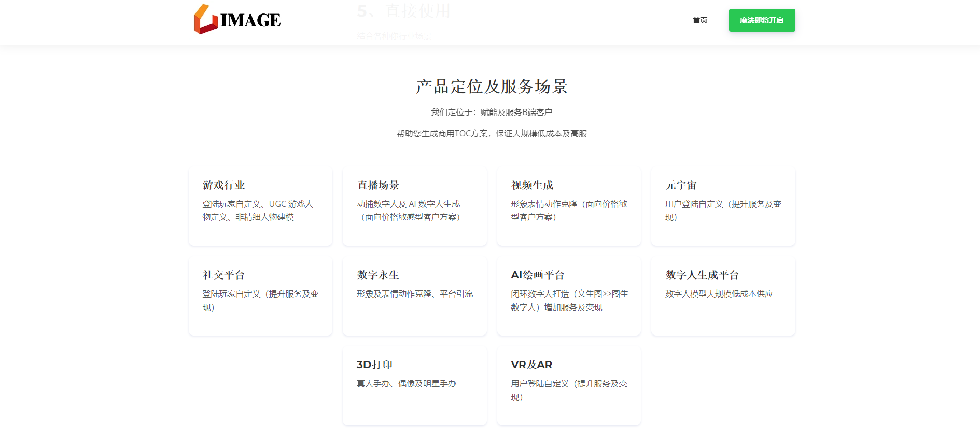Select the 游戏行业 card

point(260,206)
